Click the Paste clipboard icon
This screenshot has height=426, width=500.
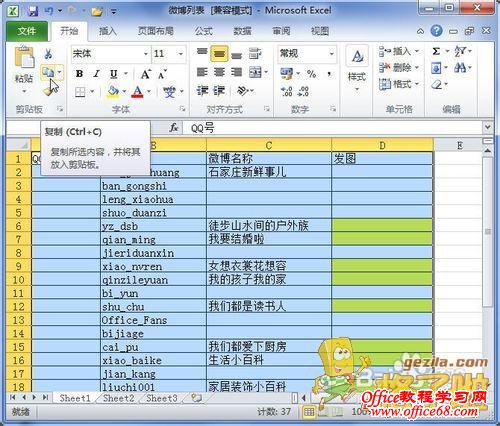click(x=24, y=58)
